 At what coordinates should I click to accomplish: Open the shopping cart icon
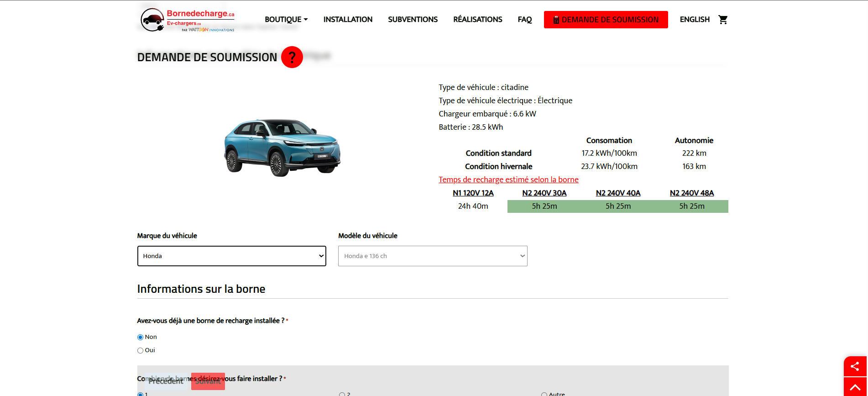[x=723, y=20]
